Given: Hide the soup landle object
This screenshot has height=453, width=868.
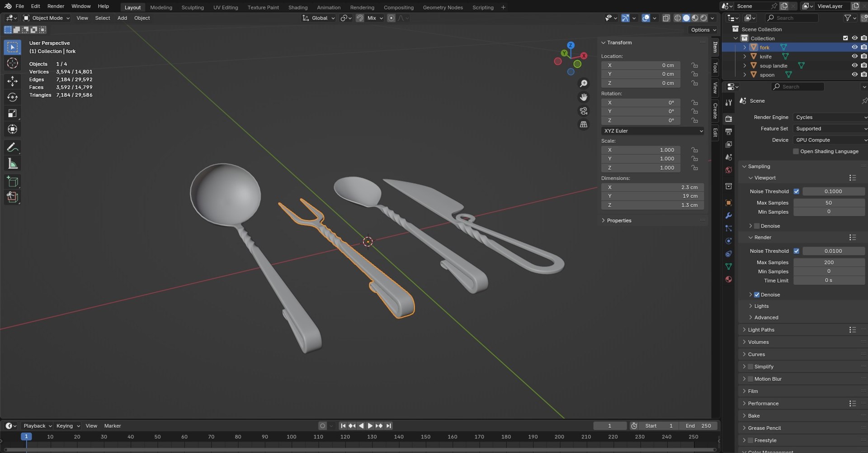Looking at the screenshot, I should click(854, 66).
